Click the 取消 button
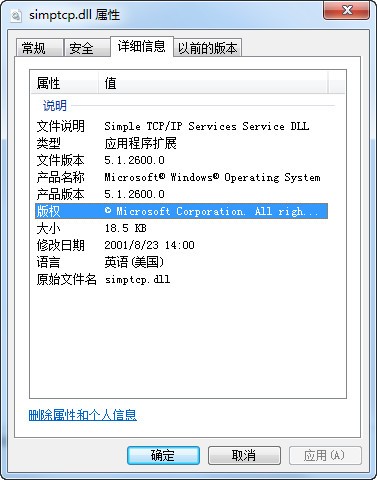The image size is (377, 480). point(244,455)
